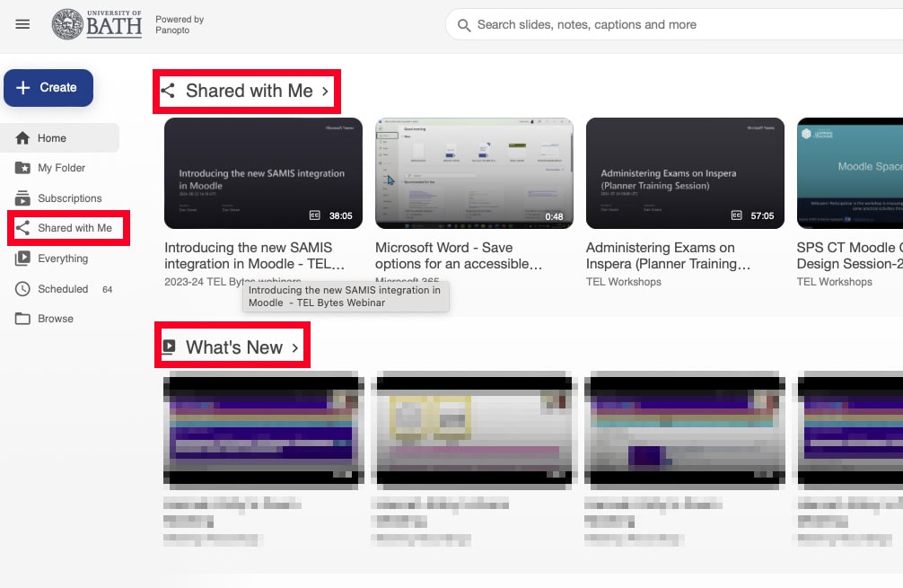The height and width of the screenshot is (588, 903).
Task: Open Microsoft Word accessible save video thumbnail
Action: (x=474, y=173)
